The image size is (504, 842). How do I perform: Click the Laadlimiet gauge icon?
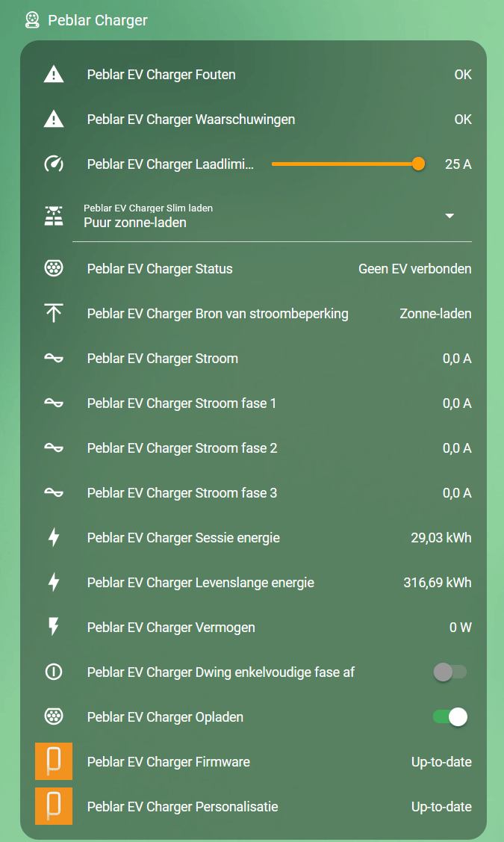point(54,164)
